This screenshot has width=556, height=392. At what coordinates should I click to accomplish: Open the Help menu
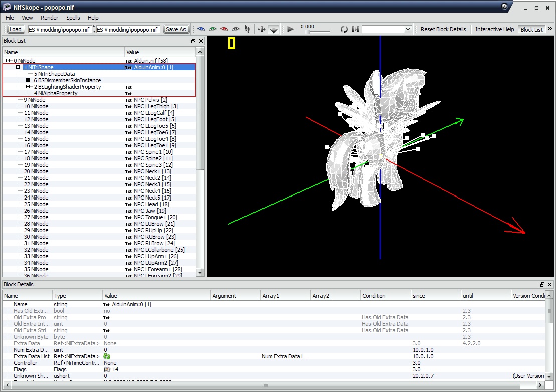coord(93,18)
